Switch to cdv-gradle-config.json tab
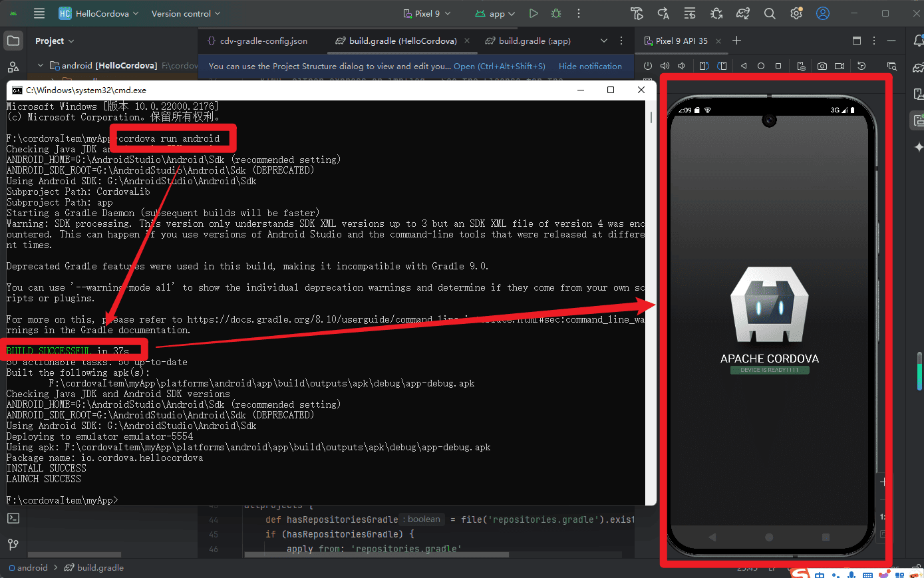 (258, 41)
